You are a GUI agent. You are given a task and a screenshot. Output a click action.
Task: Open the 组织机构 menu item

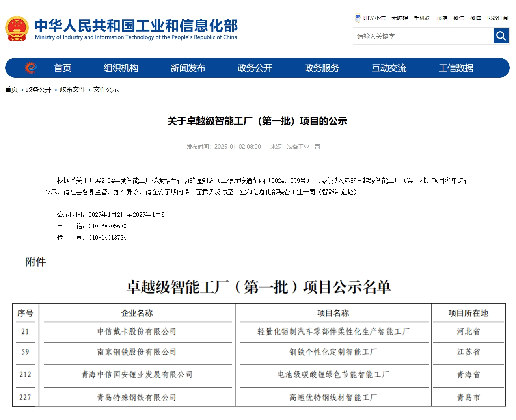(x=121, y=68)
